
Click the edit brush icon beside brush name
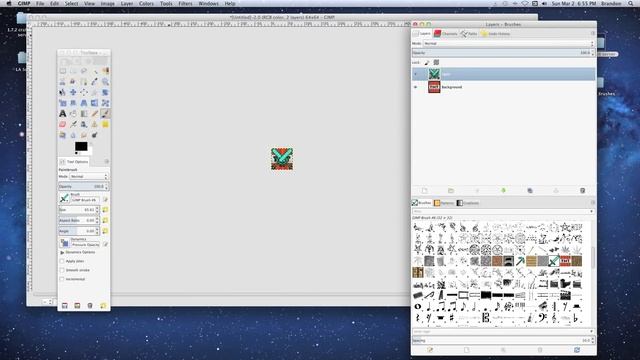click(x=105, y=200)
